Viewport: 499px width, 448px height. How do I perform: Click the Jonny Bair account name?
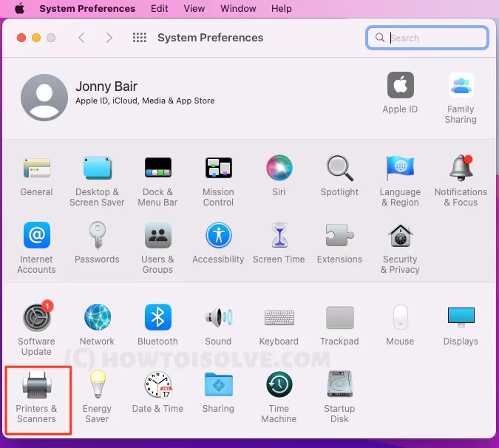pyautogui.click(x=106, y=86)
